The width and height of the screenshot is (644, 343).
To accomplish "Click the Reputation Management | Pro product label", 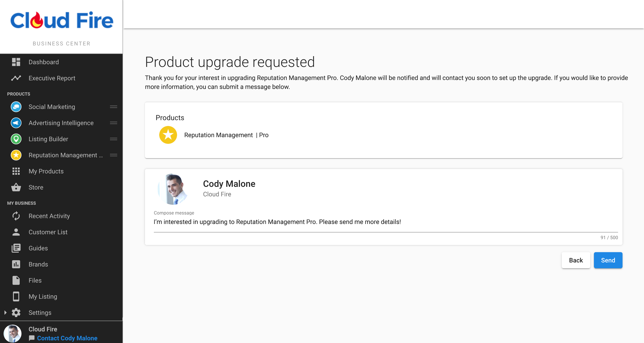I will (226, 135).
